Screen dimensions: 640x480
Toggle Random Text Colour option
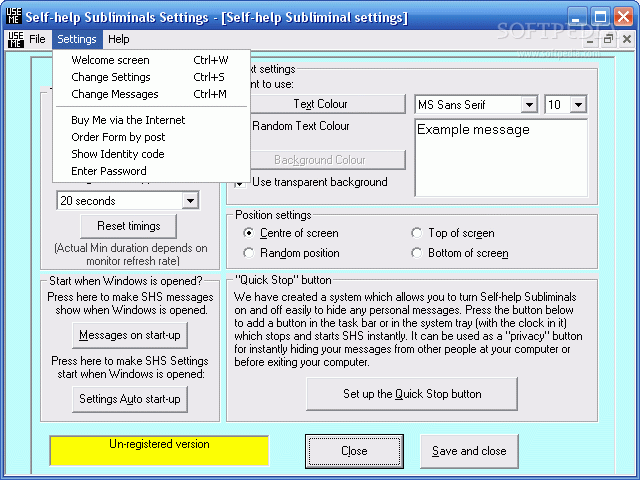tap(301, 126)
